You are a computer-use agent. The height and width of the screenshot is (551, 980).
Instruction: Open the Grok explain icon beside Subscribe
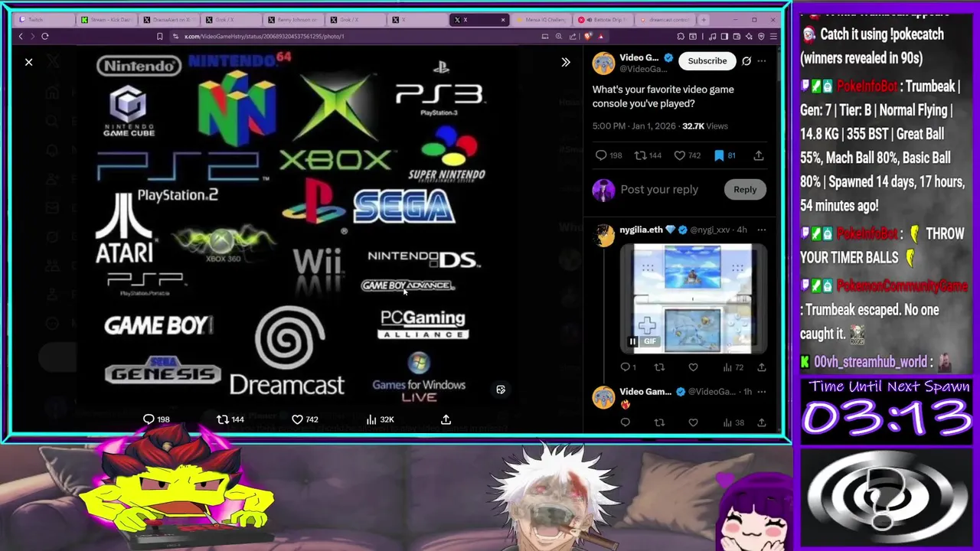(746, 60)
